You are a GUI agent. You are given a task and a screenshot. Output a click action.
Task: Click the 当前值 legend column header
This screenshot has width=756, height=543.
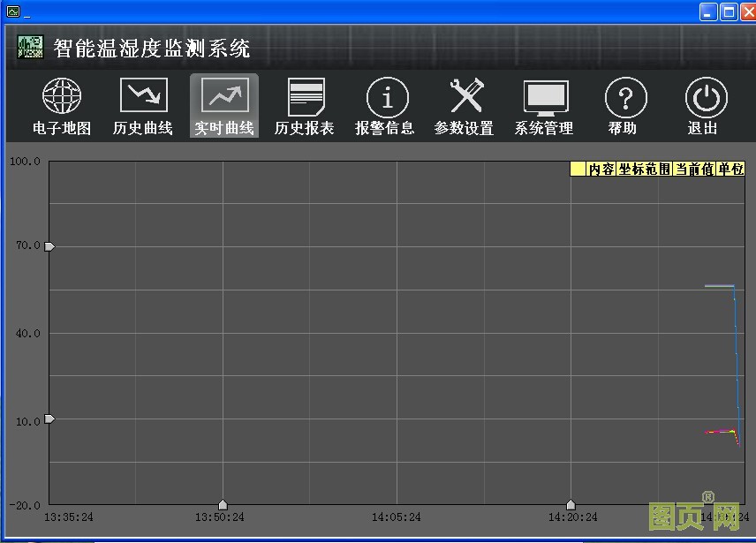coord(694,170)
